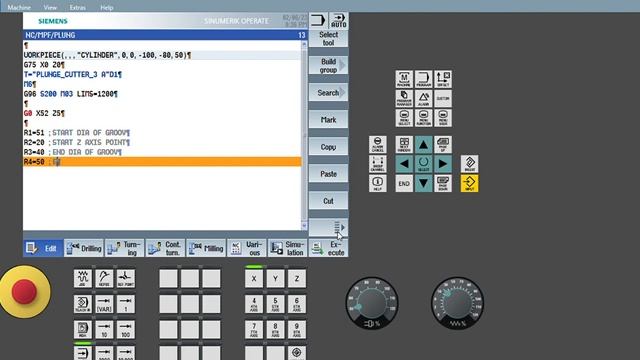640x360 pixels.
Task: Click the Next Window key
Action: coord(404,144)
